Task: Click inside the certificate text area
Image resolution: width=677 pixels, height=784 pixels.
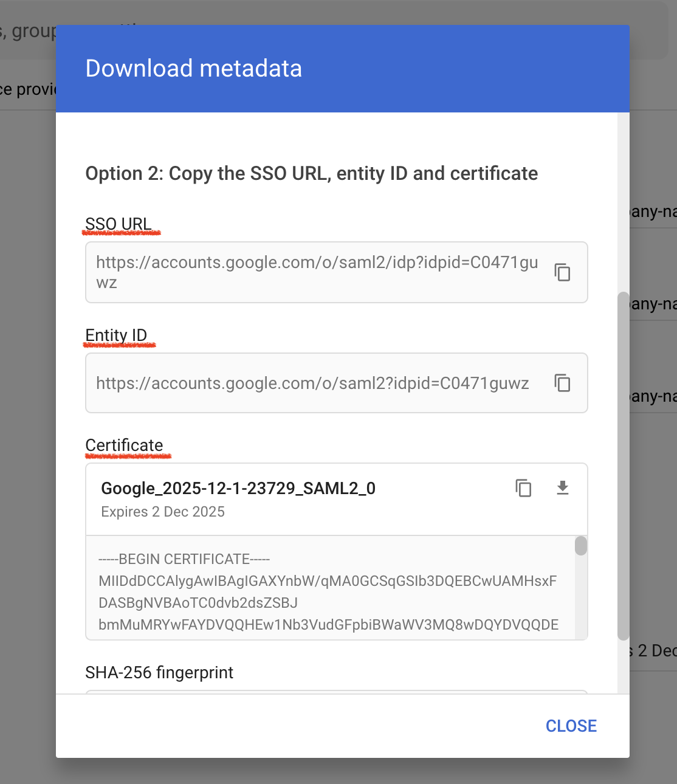Action: tap(328, 590)
